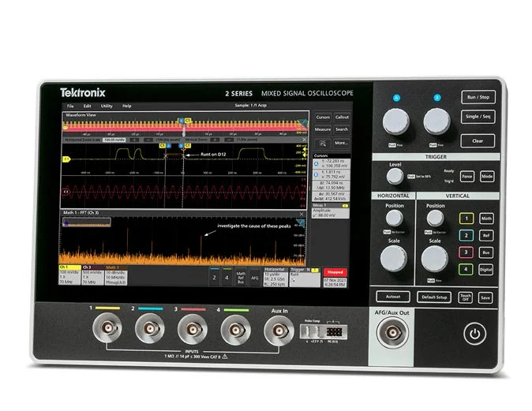Viewport: 532px width, 411px height.
Task: Click the AFG/Aux Out BNC connector
Action: pyautogui.click(x=392, y=332)
